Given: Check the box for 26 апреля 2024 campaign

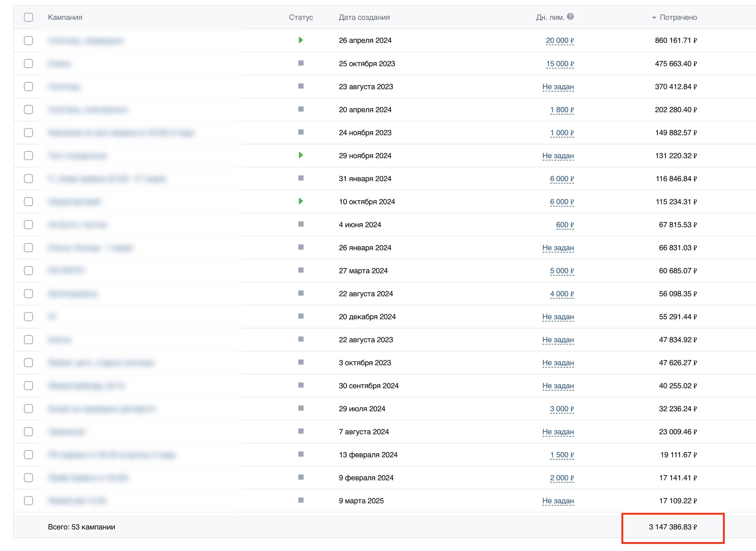Looking at the screenshot, I should (29, 40).
